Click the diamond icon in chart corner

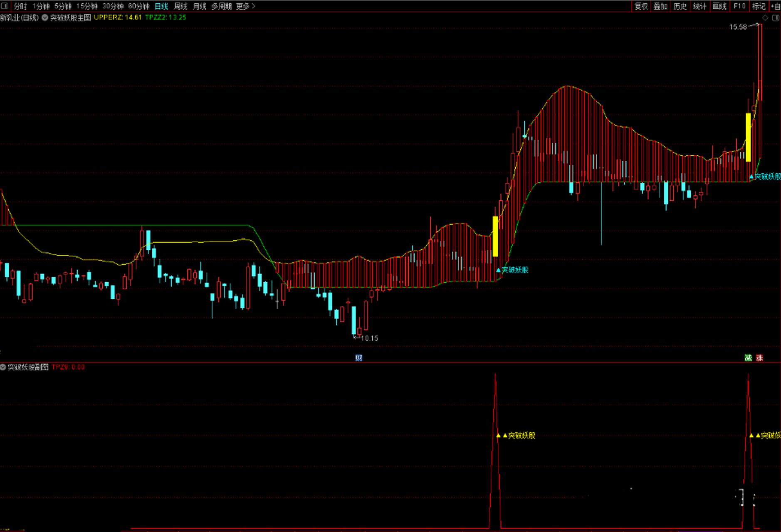click(765, 18)
